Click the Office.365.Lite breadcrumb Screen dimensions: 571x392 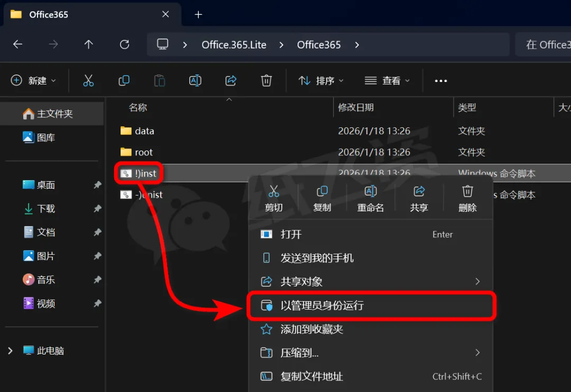234,45
